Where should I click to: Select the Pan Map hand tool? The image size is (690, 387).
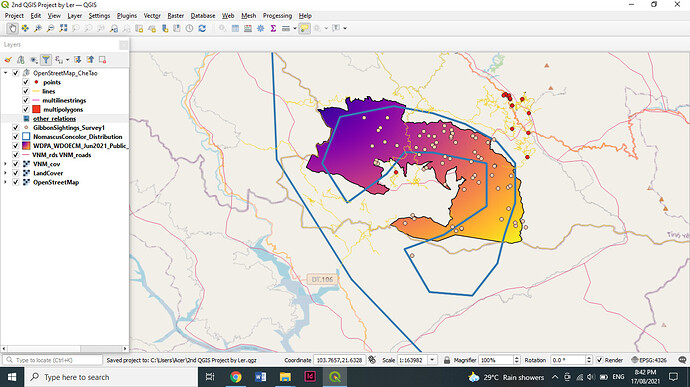[12, 29]
